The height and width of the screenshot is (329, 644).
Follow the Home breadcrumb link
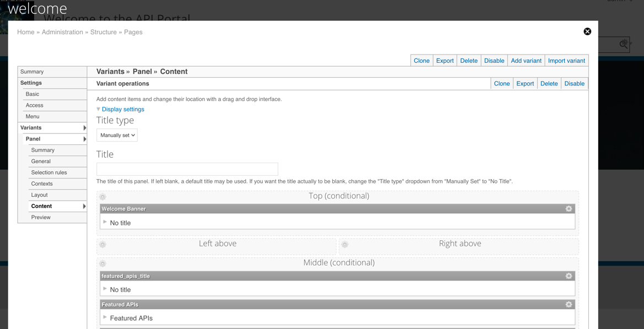point(26,32)
